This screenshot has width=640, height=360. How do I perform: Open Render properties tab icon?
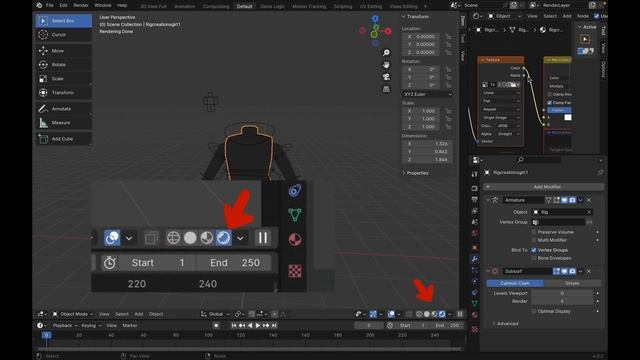pyautogui.click(x=474, y=188)
